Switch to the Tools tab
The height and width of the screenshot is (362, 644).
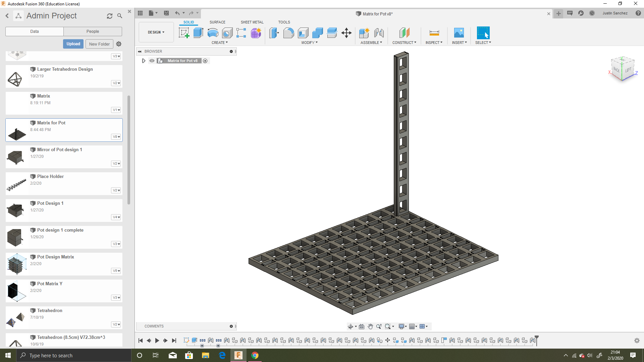pos(284,22)
